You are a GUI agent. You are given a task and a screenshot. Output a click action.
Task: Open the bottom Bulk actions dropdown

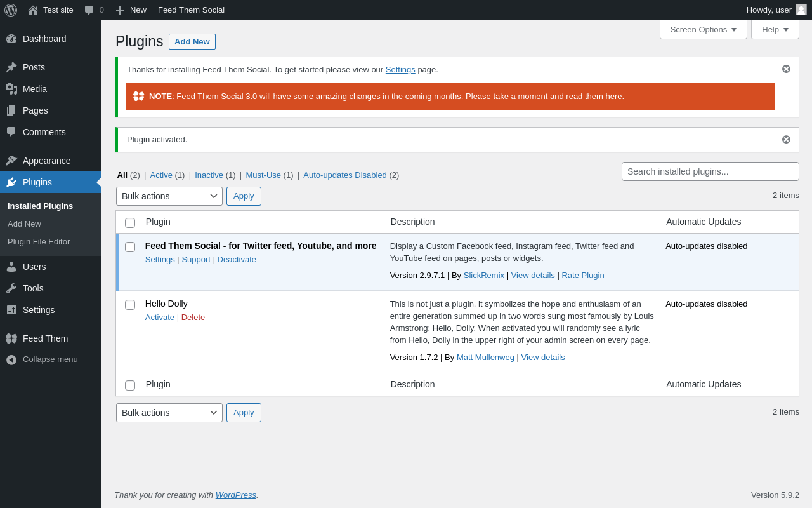(169, 413)
